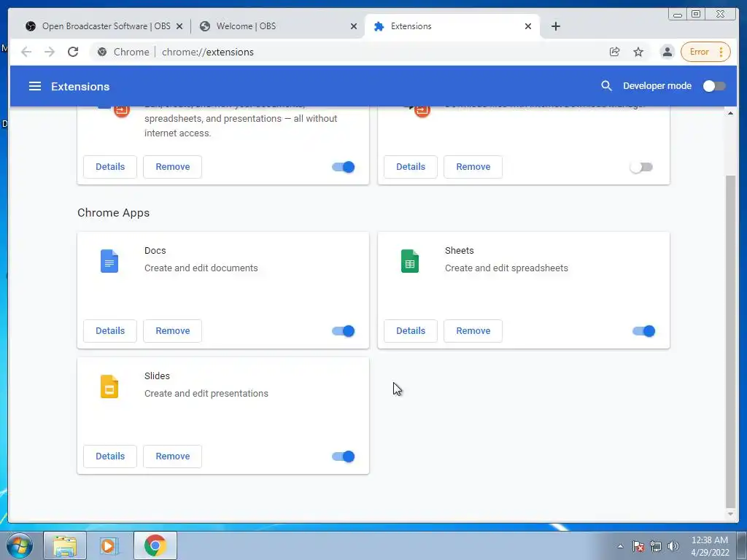
Task: Open Details for Slides
Action: (x=110, y=456)
